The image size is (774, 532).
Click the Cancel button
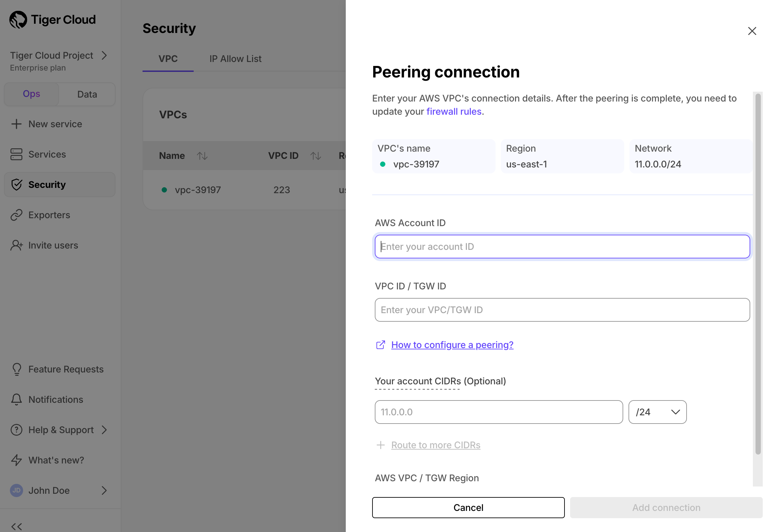[x=468, y=508]
